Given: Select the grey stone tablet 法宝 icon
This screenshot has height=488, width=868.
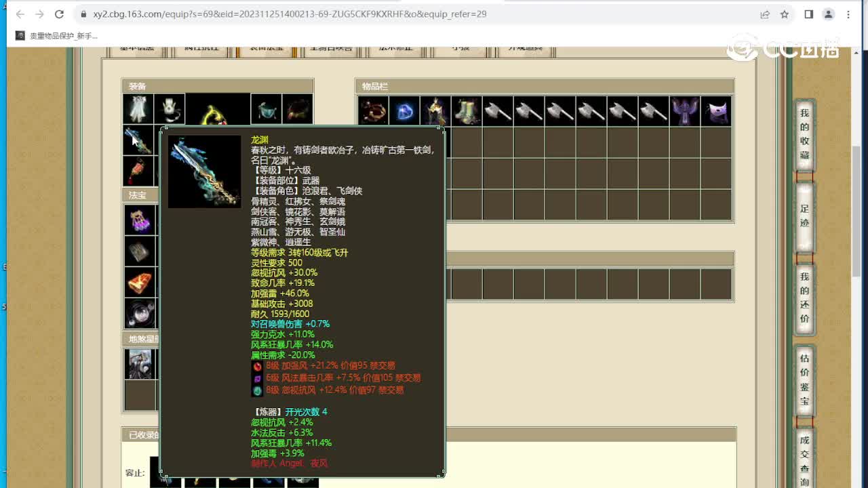Looking at the screenshot, I should pos(140,251).
